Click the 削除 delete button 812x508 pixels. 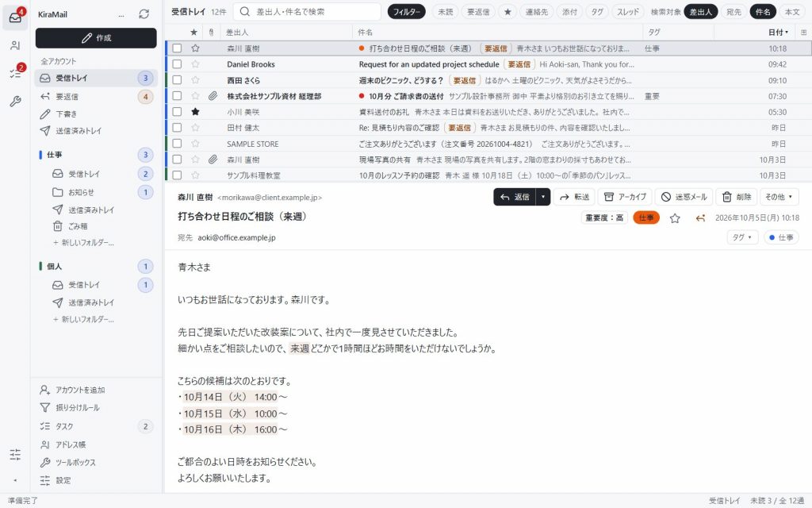737,197
